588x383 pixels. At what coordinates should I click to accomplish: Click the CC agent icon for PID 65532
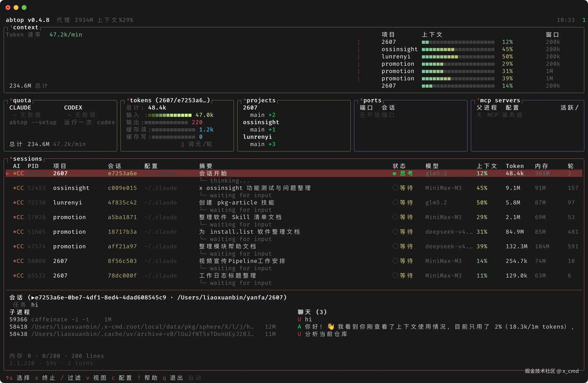point(18,275)
